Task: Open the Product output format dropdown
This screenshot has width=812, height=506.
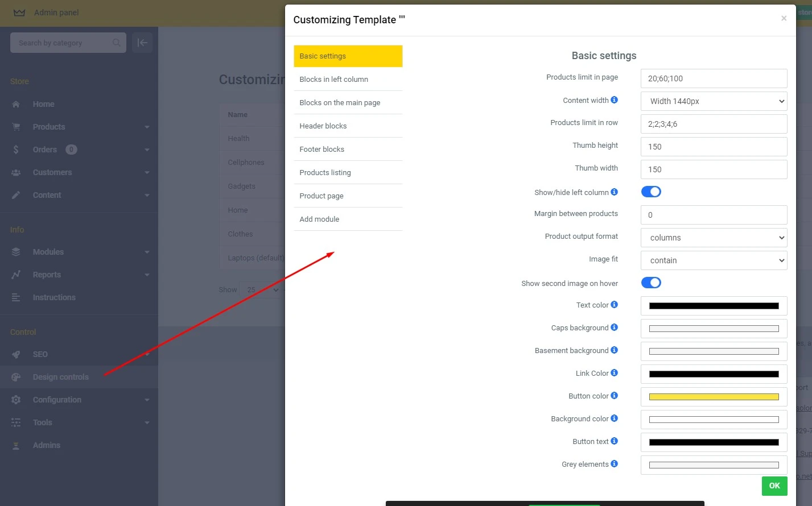Action: coord(714,238)
